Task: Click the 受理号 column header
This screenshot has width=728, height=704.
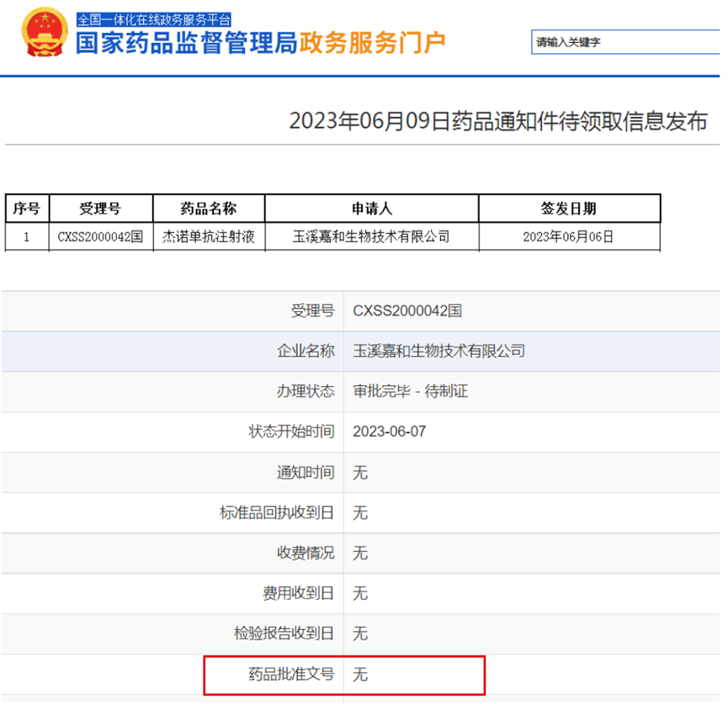Action: 100,209
